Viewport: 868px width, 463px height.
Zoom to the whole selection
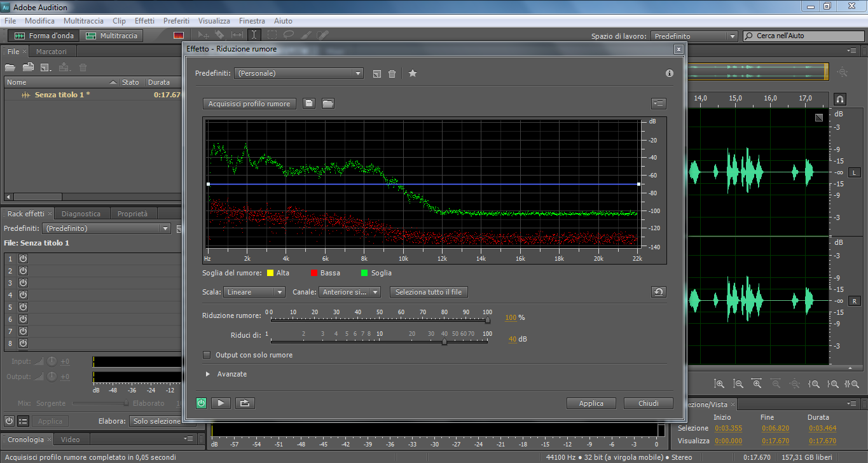click(852, 384)
